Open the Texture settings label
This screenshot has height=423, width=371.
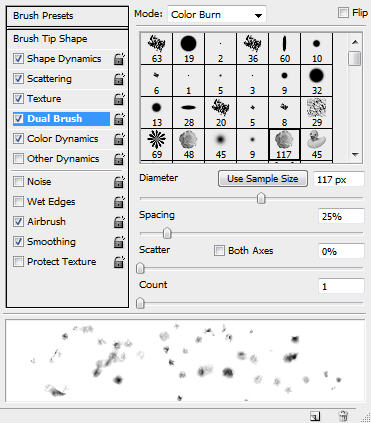point(44,99)
